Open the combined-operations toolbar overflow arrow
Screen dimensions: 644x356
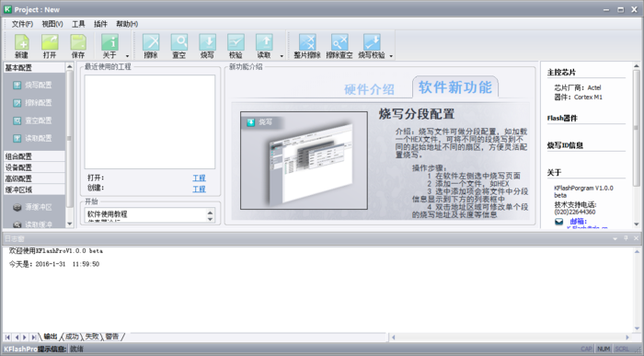[x=391, y=56]
